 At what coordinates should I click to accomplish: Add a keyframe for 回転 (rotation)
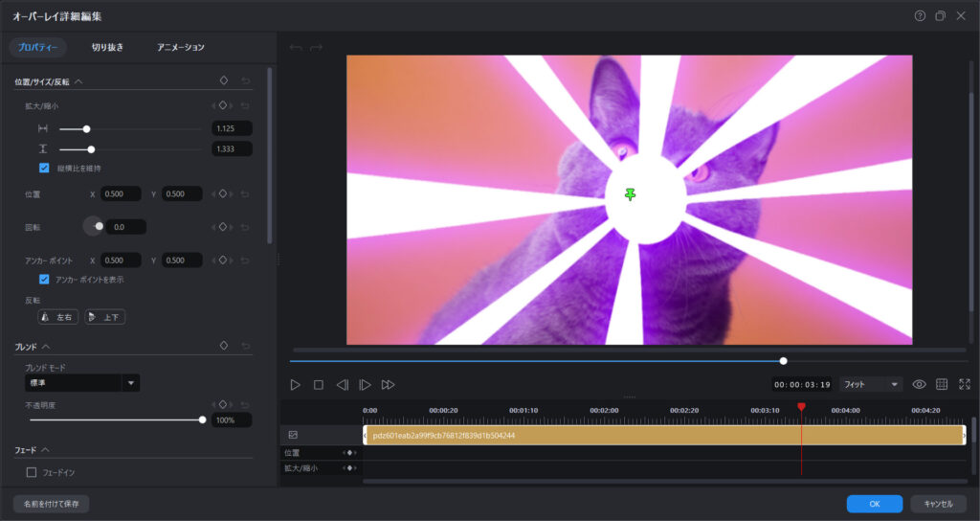tap(222, 227)
